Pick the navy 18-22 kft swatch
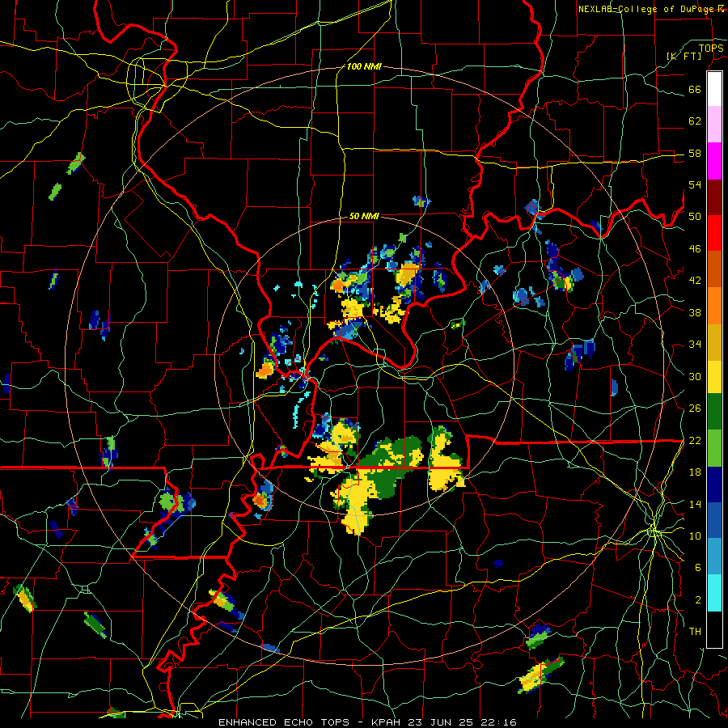Image resolution: width=728 pixels, height=728 pixels. (714, 485)
